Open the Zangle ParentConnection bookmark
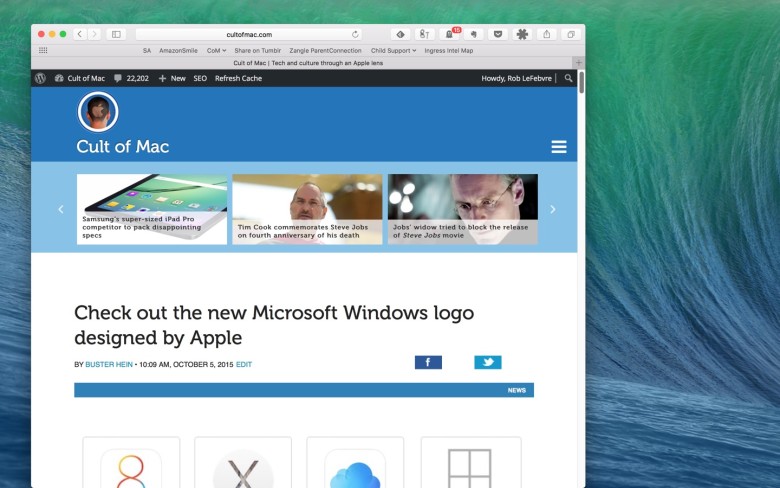The height and width of the screenshot is (488, 780). click(325, 51)
